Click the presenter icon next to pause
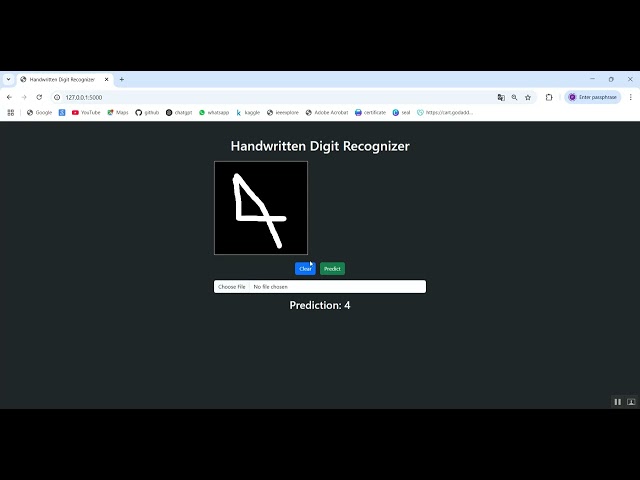Viewport: 640px width, 480px height. click(631, 402)
